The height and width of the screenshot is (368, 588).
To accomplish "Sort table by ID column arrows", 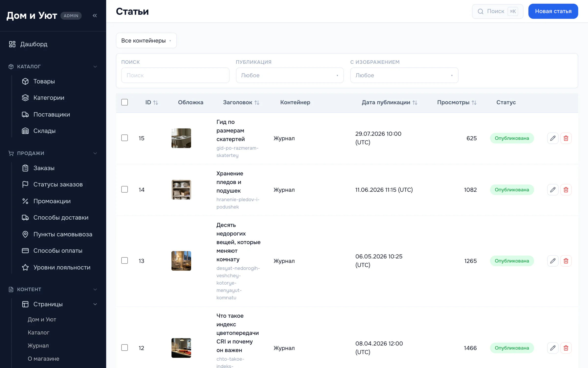I will pos(156,103).
